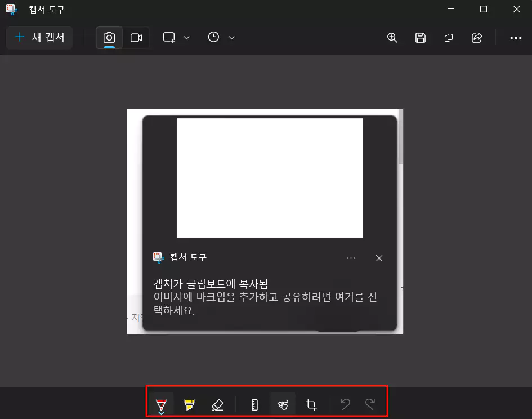532x419 pixels.
Task: Start cropping the captured image
Action: pos(311,403)
